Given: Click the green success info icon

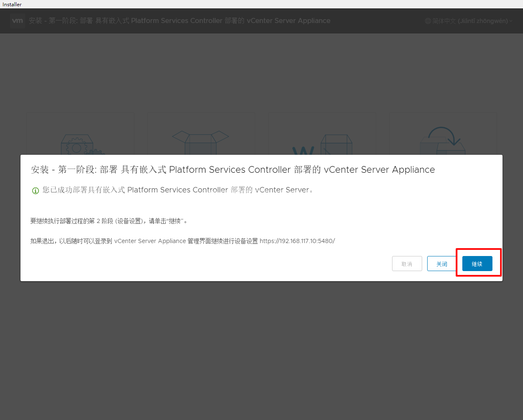Looking at the screenshot, I should click(x=36, y=191).
